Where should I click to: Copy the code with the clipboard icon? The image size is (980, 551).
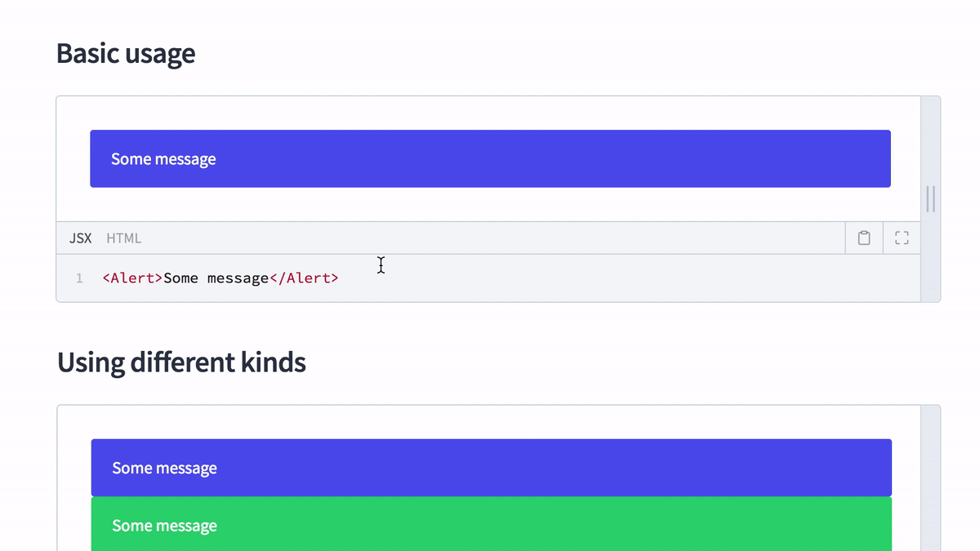[864, 238]
